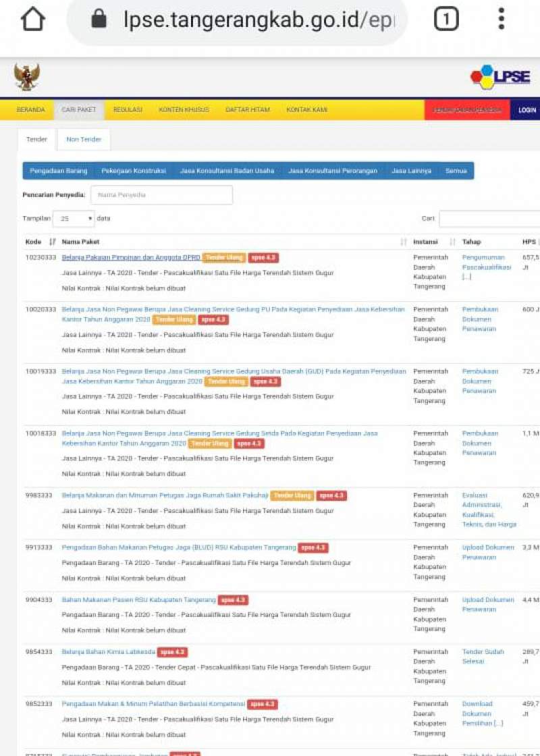Image resolution: width=540 pixels, height=756 pixels.
Task: Focus the Nama Penyedia search field
Action: (x=161, y=195)
